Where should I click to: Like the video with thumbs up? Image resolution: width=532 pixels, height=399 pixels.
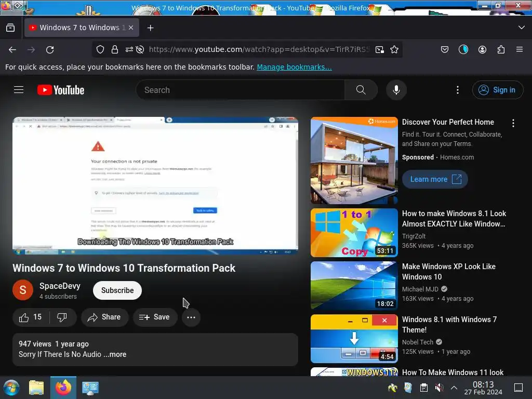(31, 317)
